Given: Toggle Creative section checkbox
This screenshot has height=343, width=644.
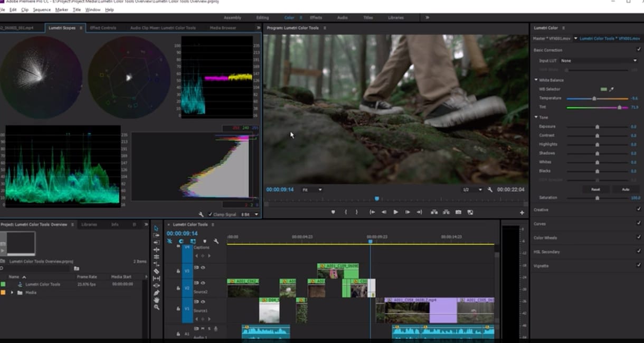Looking at the screenshot, I should pos(639,210).
